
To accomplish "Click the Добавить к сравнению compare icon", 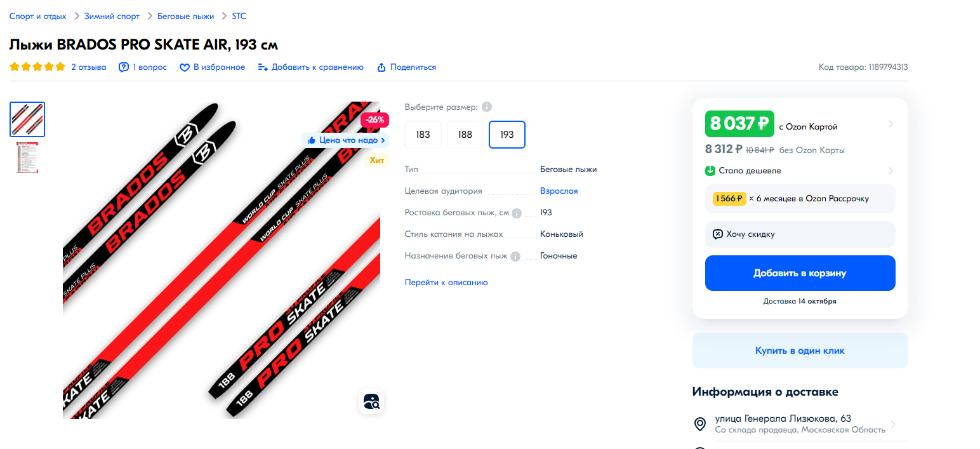I will point(263,67).
